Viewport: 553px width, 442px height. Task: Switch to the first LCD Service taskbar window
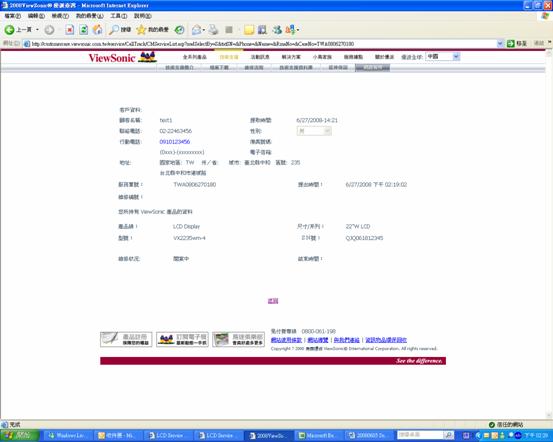pyautogui.click(x=169, y=436)
